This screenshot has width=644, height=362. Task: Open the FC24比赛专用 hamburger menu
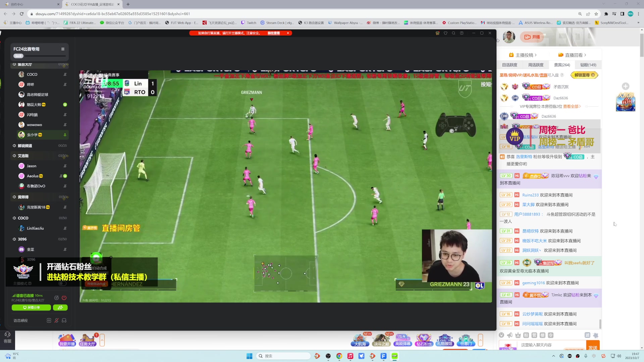tap(63, 49)
